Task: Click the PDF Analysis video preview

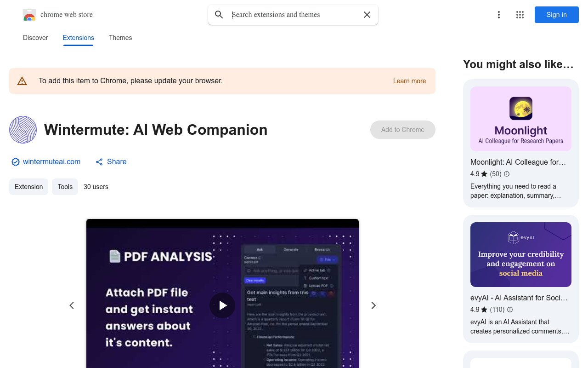Action: pos(222,293)
